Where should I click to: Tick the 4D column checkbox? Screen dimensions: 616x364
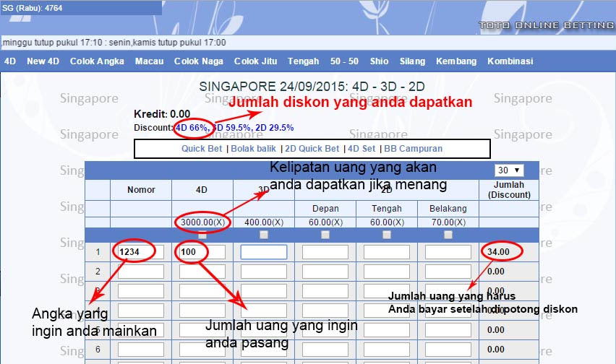pos(202,235)
